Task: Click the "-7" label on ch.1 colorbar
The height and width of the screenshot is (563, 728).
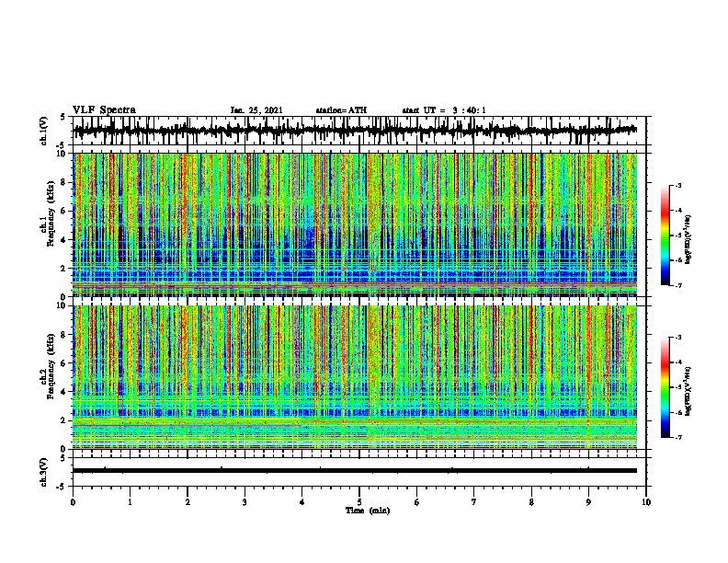Action: click(677, 285)
